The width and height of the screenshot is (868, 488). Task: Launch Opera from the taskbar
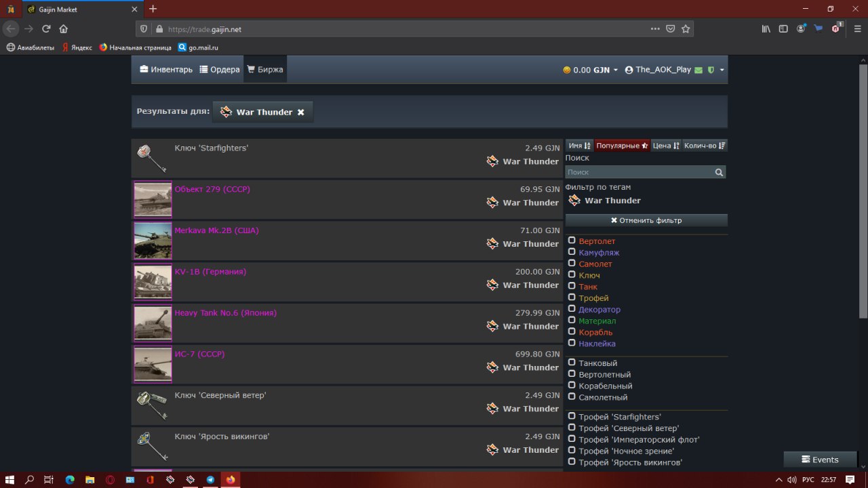tap(110, 479)
